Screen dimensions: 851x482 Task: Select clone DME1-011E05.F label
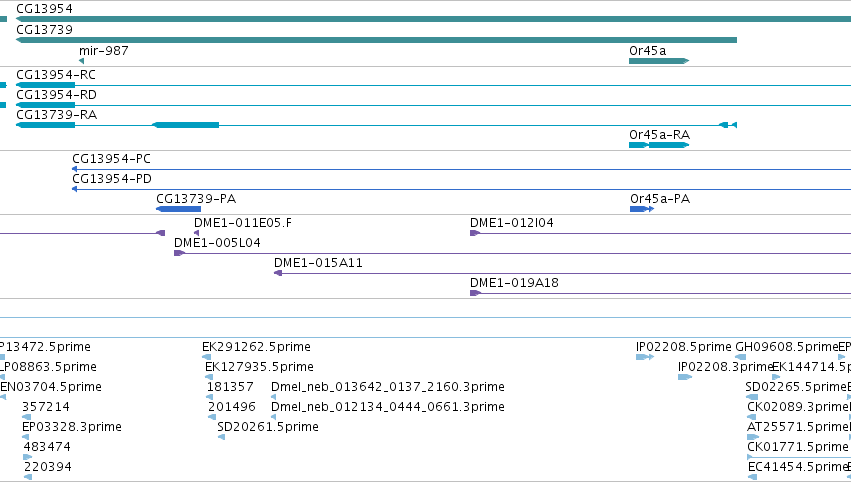[243, 223]
